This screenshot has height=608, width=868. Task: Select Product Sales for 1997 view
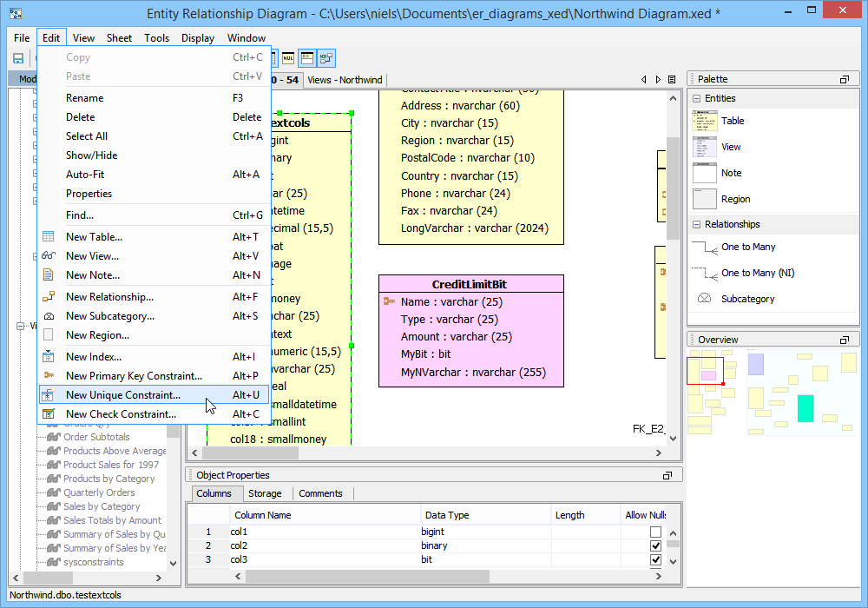[x=111, y=465]
